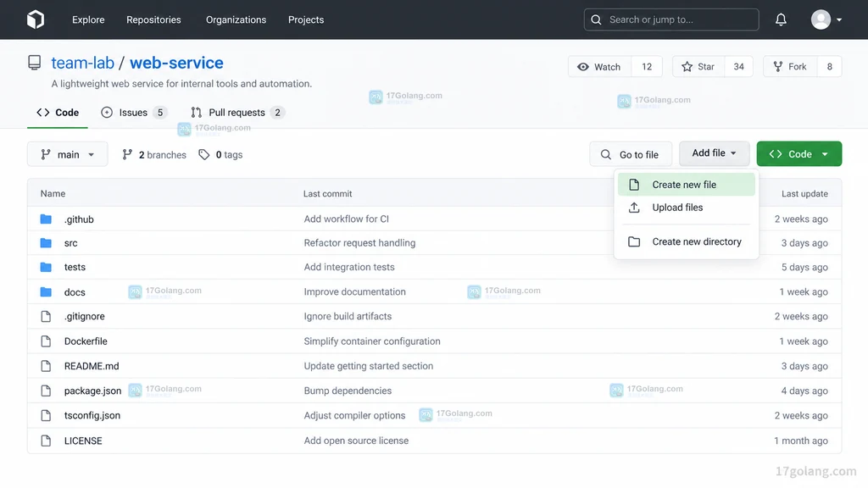Click the tests folder icon
This screenshot has height=488, width=868.
46,267
